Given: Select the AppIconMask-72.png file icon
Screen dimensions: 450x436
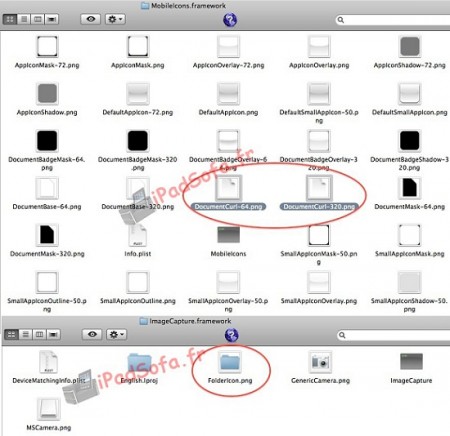Looking at the screenshot, I should tap(47, 47).
